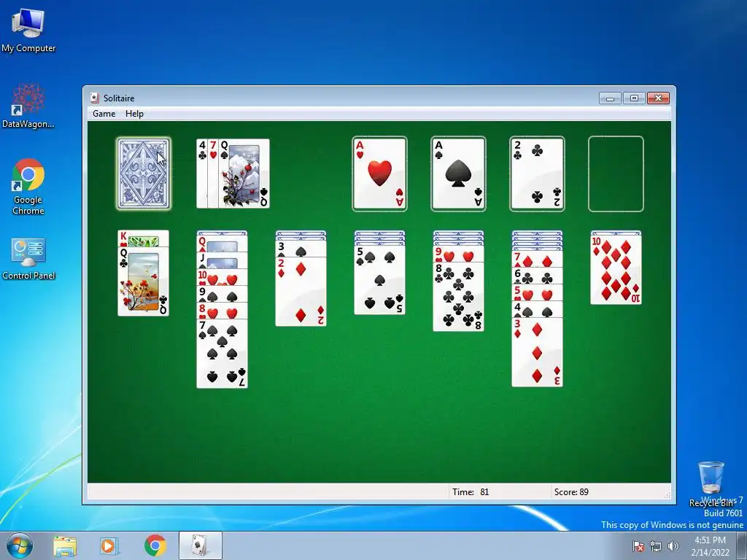Select the 3 of Spades in third column
This screenshot has width=747, height=560.
coord(301,249)
